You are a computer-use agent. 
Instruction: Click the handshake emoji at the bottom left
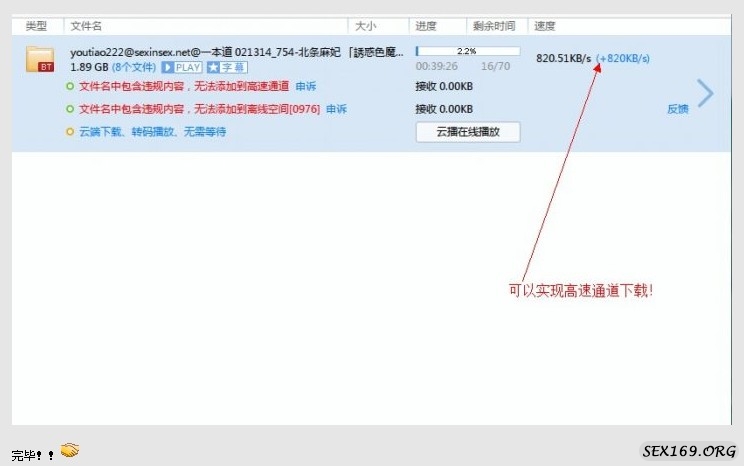pyautogui.click(x=69, y=451)
